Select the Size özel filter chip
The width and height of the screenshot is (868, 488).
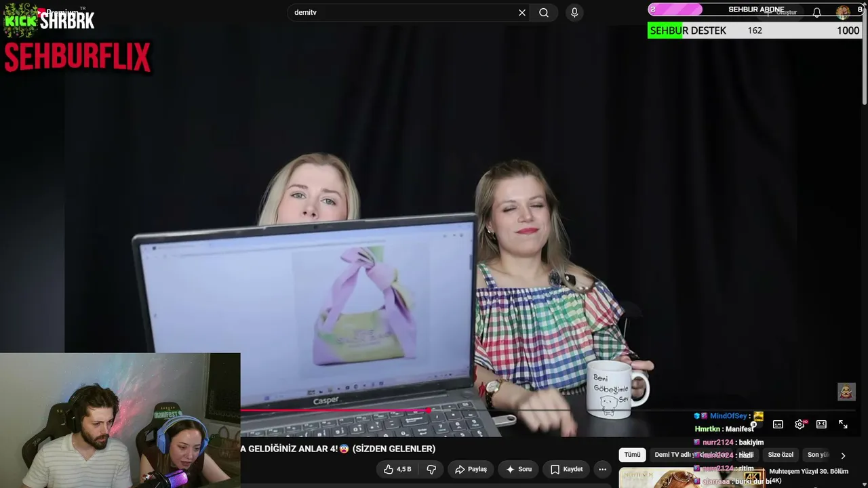coord(781,455)
